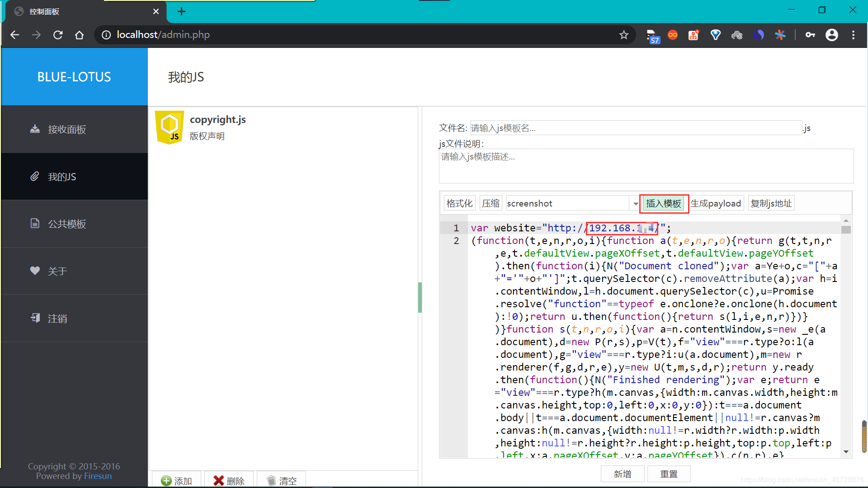Click the red 删除 cross button
The width and height of the screenshot is (868, 488).
tap(229, 481)
